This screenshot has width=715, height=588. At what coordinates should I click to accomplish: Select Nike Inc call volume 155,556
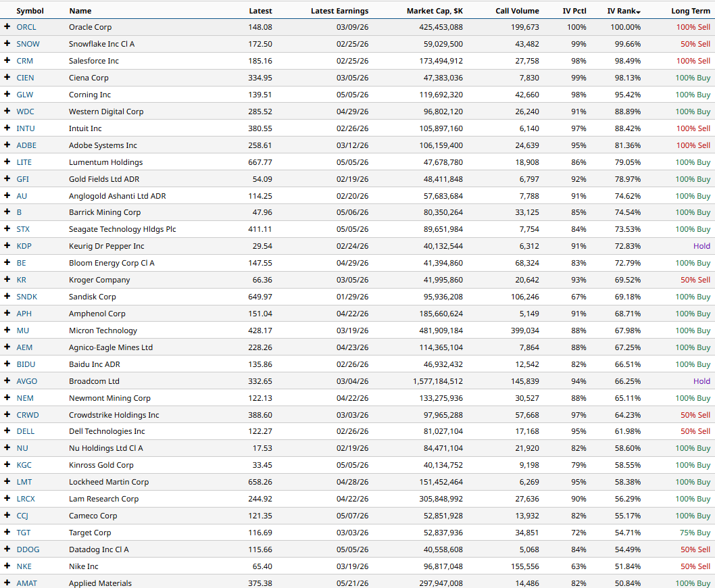point(525,566)
